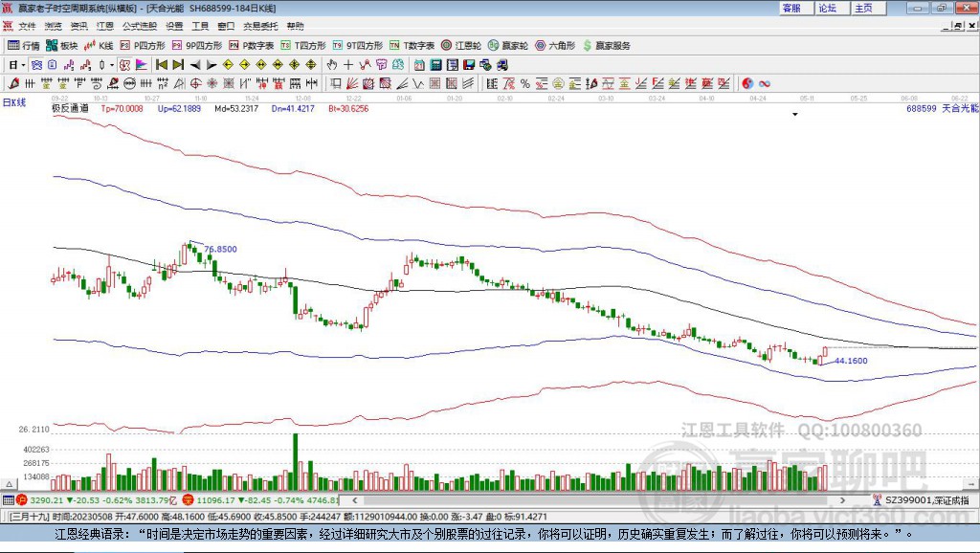Toggle the pink flag chart icon
Image resolution: width=980 pixels, height=553 pixels.
[142, 65]
